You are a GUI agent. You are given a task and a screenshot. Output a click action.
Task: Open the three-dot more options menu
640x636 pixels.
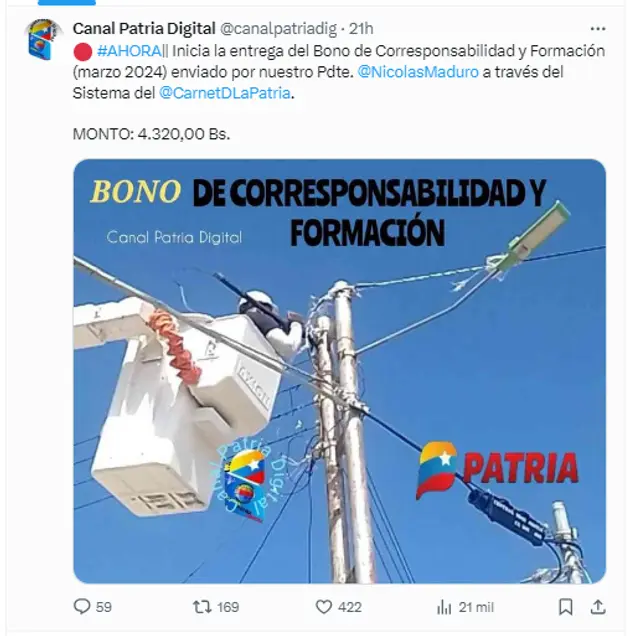598,29
